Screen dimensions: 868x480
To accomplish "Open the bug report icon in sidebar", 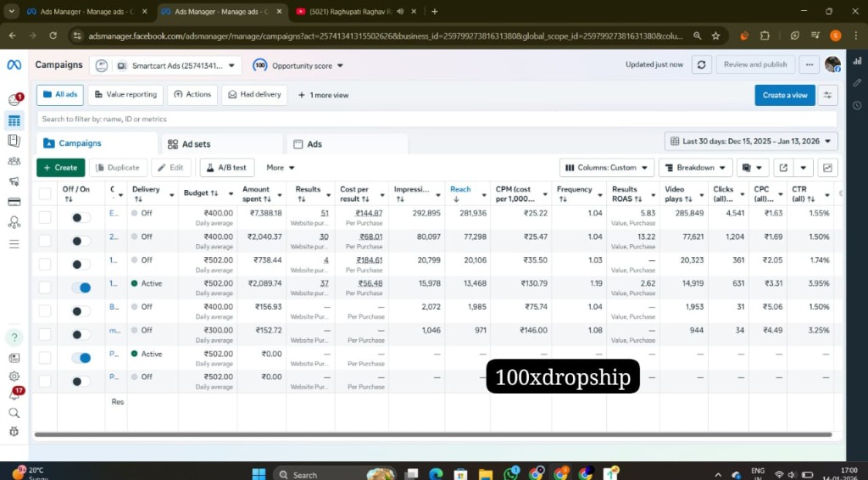I will coord(14,432).
